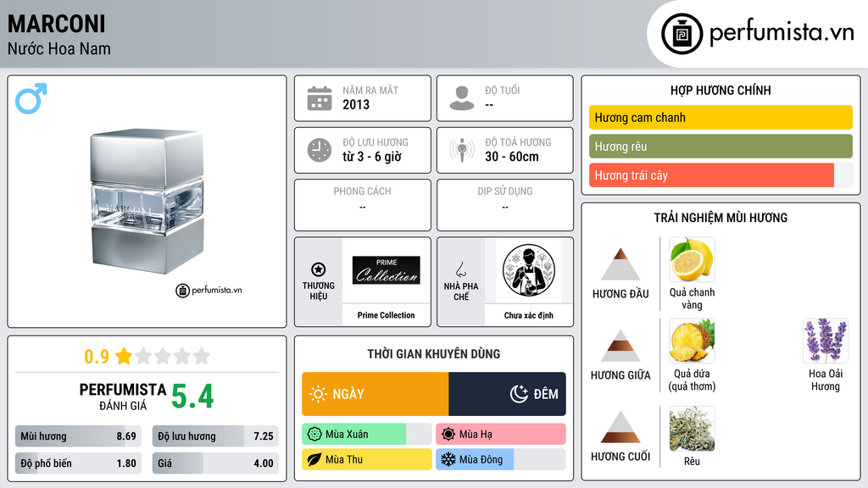Click the Nước Hoa Nam subtitle
The width and height of the screenshot is (868, 488).
coord(59,49)
